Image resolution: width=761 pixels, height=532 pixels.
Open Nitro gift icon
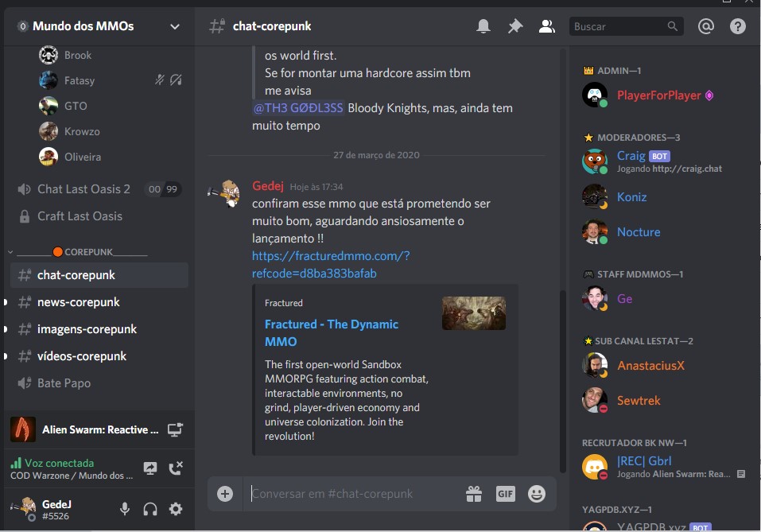[x=474, y=494]
